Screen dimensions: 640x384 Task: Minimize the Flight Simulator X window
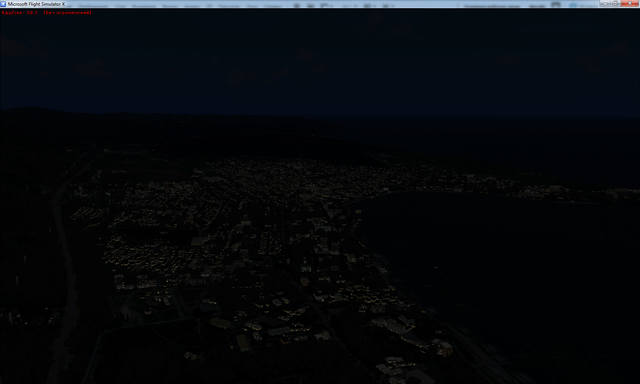click(x=605, y=3)
